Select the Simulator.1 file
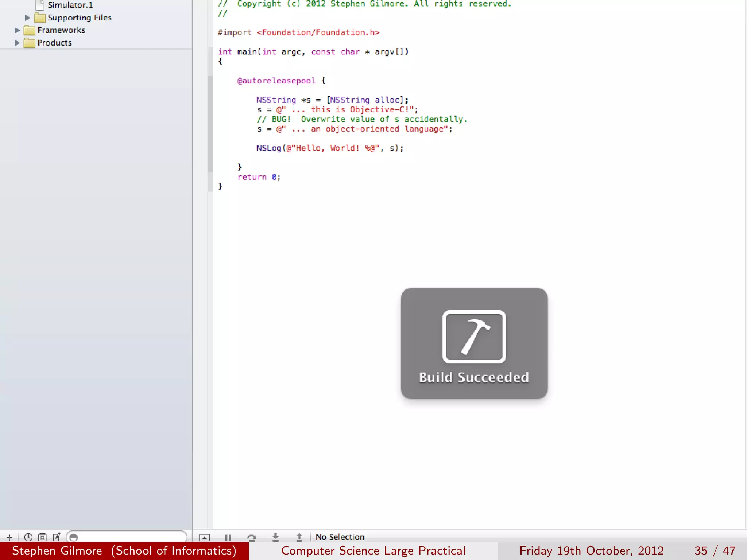The image size is (747, 560). [70, 5]
